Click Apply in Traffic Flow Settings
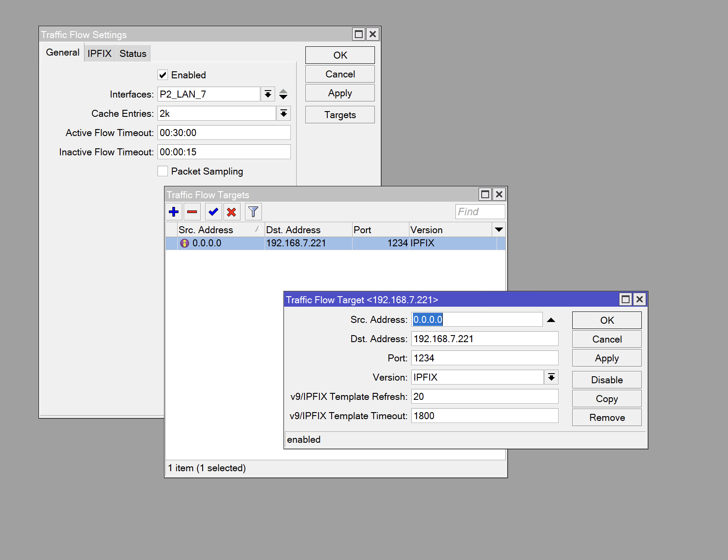The image size is (728, 560). (x=340, y=93)
